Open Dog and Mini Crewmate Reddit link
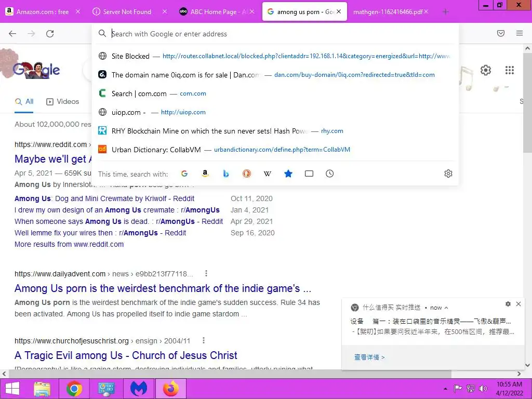Viewport: 532px width, 399px height. click(104, 198)
